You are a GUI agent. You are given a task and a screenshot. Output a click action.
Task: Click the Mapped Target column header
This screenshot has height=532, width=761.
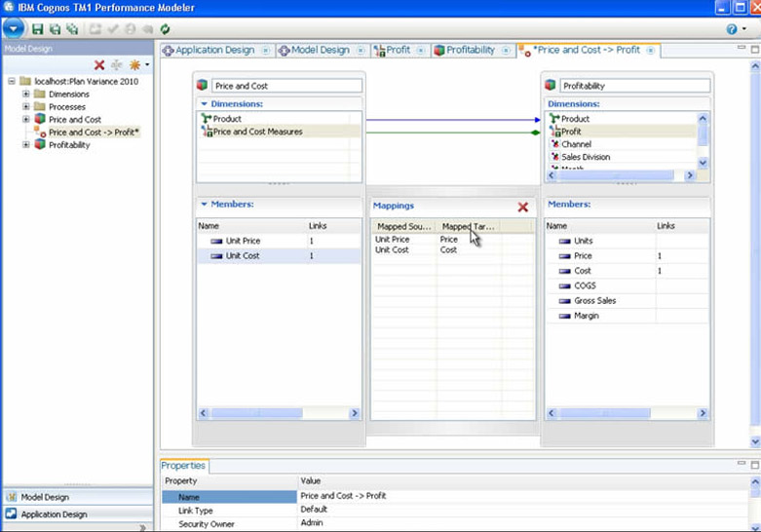(x=468, y=227)
